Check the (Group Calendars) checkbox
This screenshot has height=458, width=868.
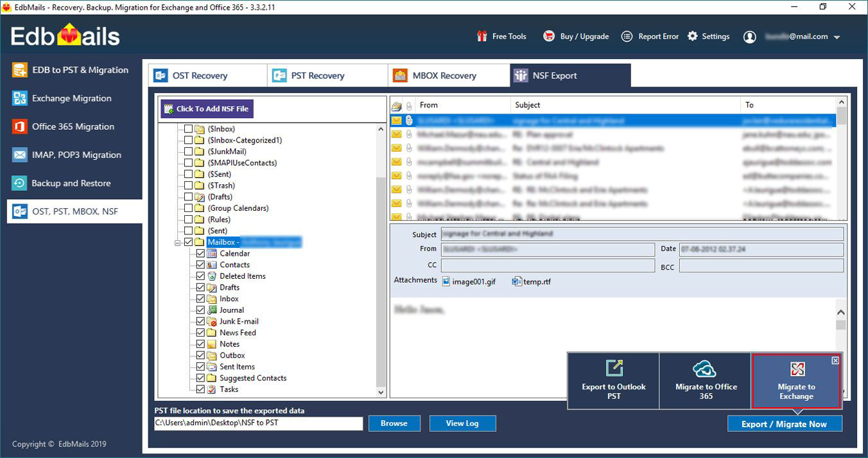pos(188,208)
